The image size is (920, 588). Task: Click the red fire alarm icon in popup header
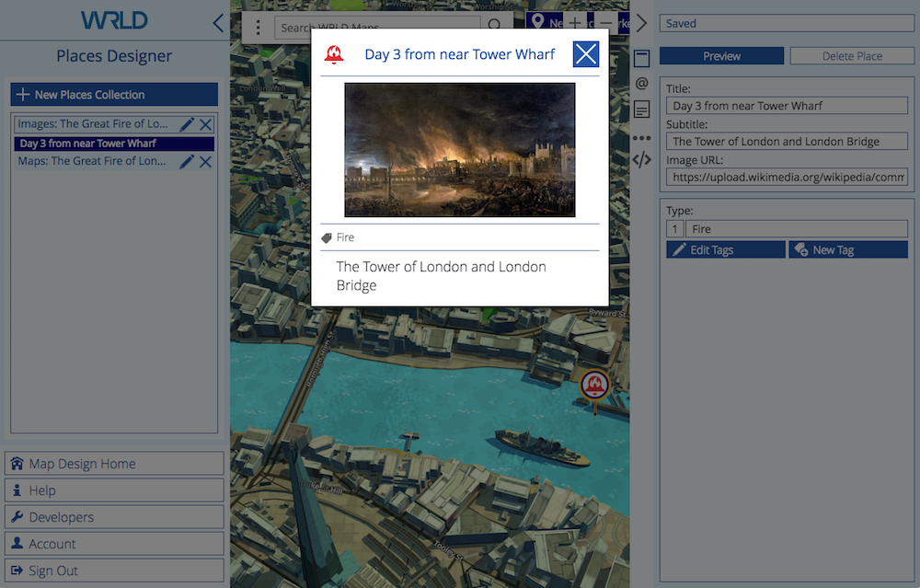pos(335,54)
